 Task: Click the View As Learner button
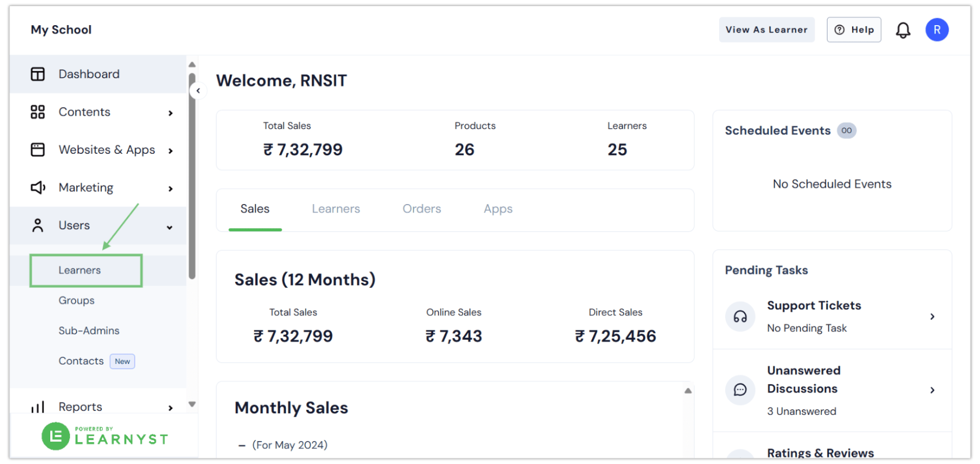767,30
